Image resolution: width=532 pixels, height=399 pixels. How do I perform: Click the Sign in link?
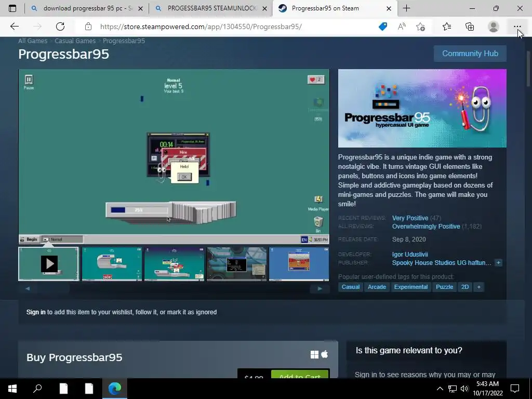click(x=36, y=312)
